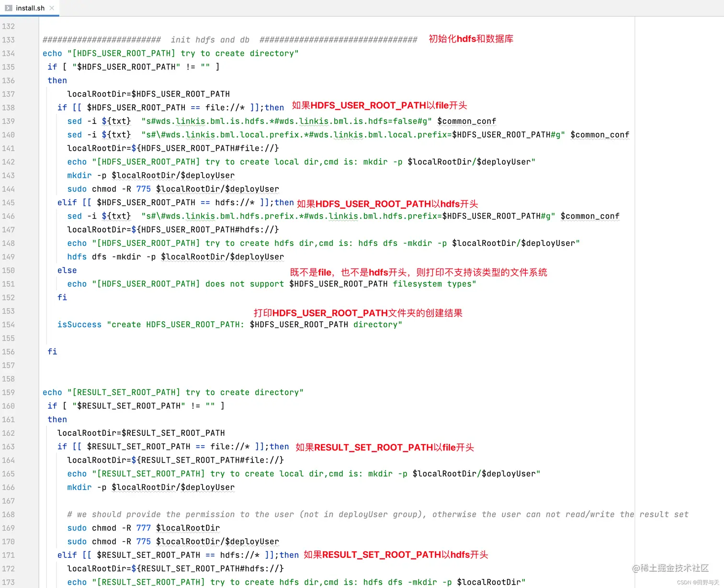Click gutter line number 150
The width and height of the screenshot is (724, 588).
[8, 270]
